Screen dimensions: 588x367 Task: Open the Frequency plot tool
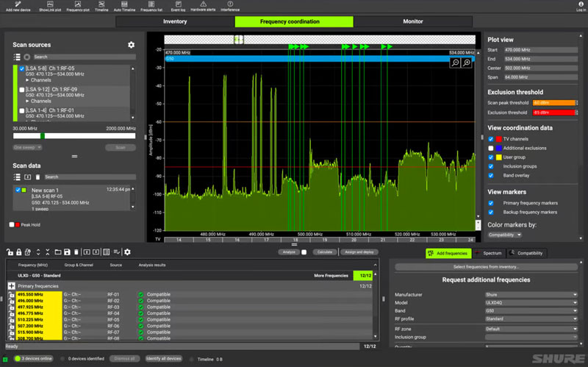[77, 6]
